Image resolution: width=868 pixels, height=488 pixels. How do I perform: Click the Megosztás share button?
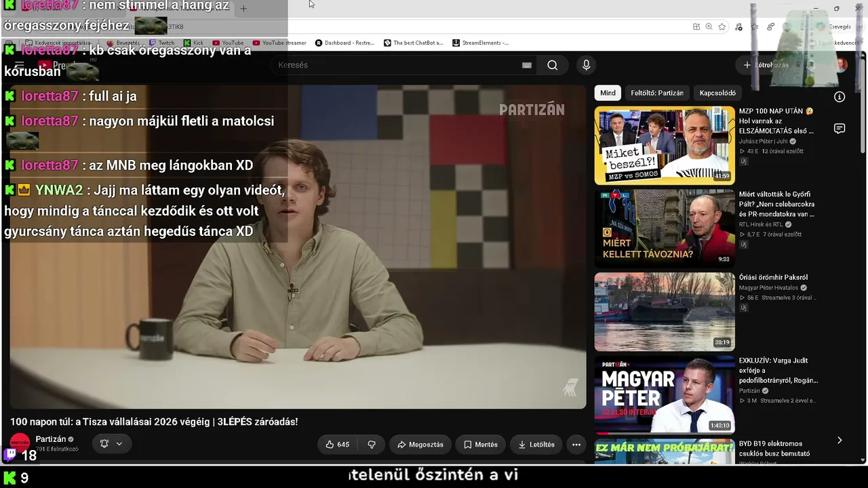pyautogui.click(x=420, y=445)
